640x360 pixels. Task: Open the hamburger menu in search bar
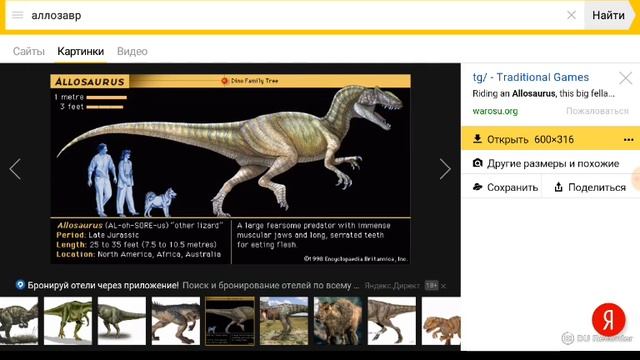[x=18, y=15]
